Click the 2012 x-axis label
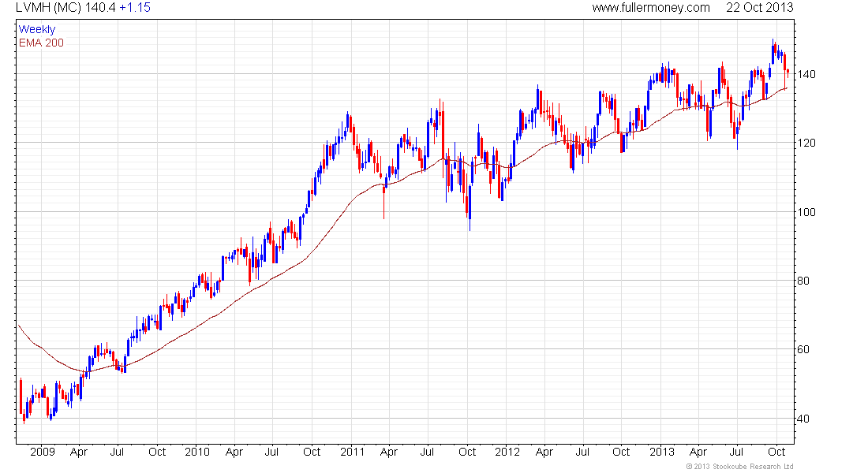 (507, 452)
